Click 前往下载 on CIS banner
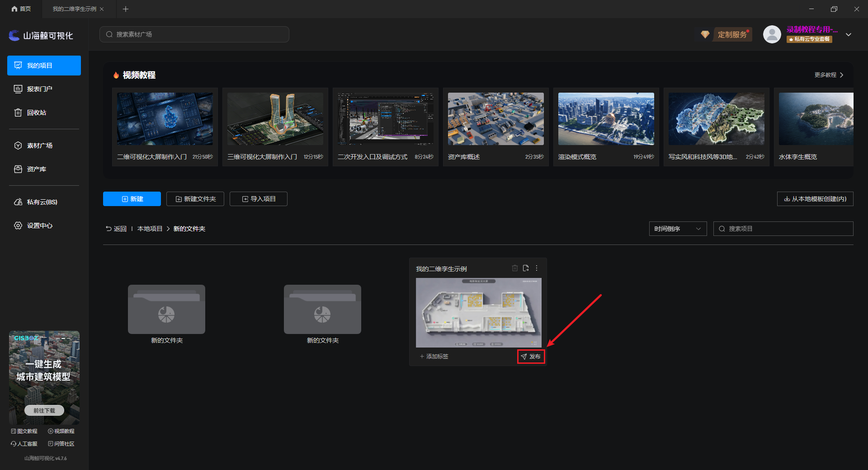This screenshot has height=470, width=868. (44, 410)
